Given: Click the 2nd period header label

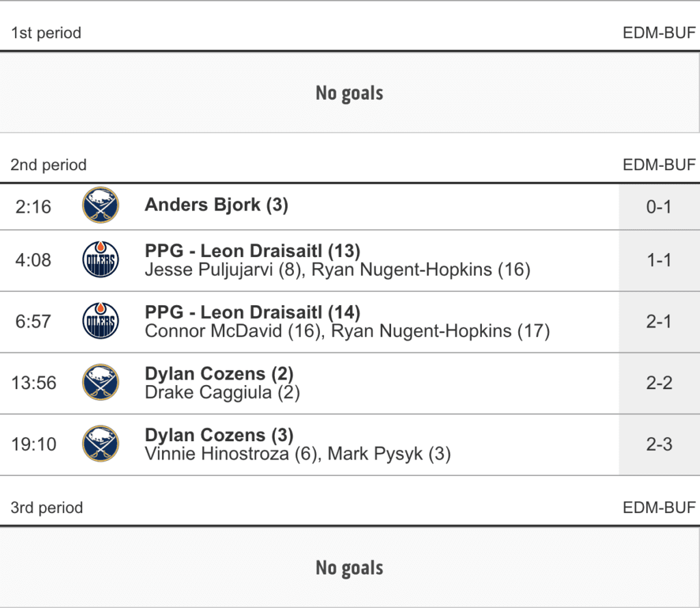Looking at the screenshot, I should pos(49,165).
